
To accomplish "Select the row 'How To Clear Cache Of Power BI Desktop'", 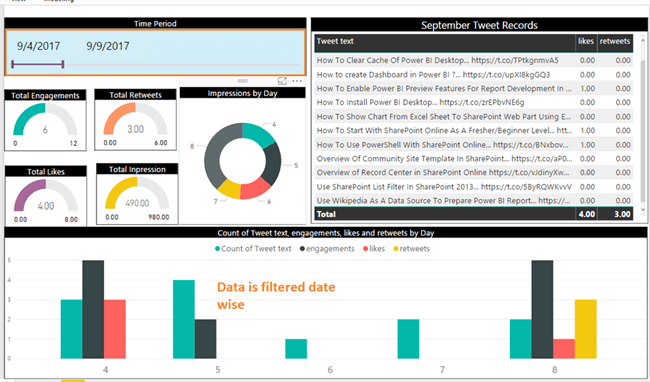I will click(x=473, y=60).
